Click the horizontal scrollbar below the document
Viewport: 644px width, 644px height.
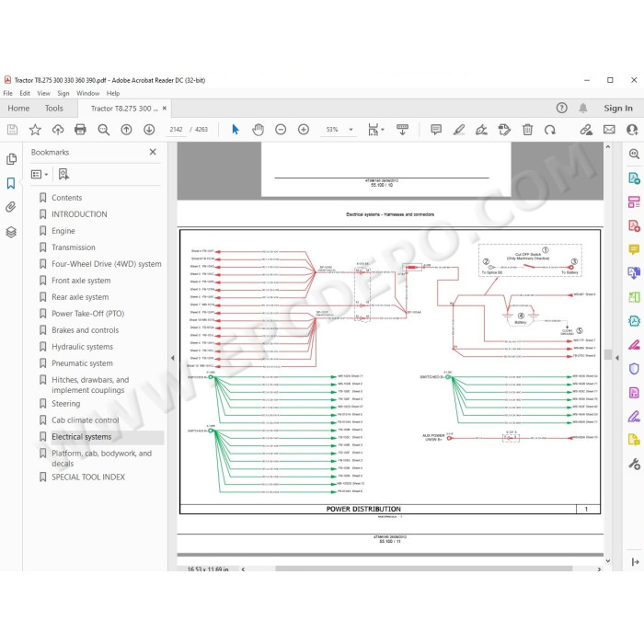[x=423, y=569]
